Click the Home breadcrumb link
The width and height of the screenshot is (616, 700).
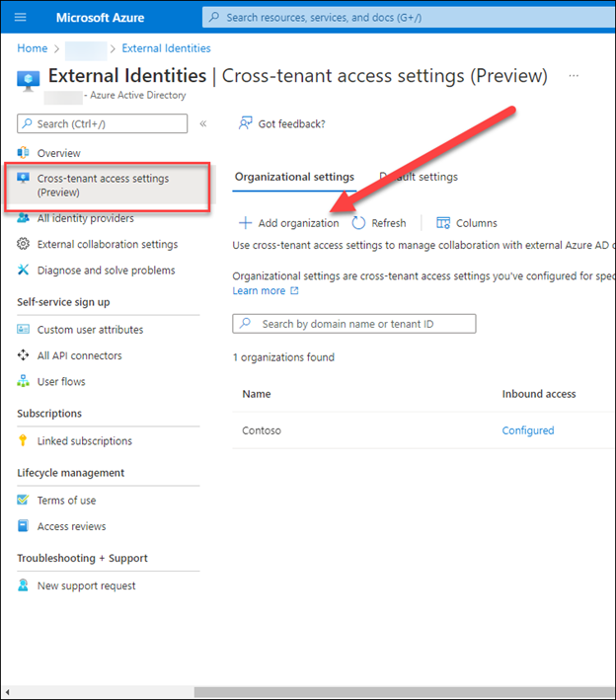(x=33, y=48)
